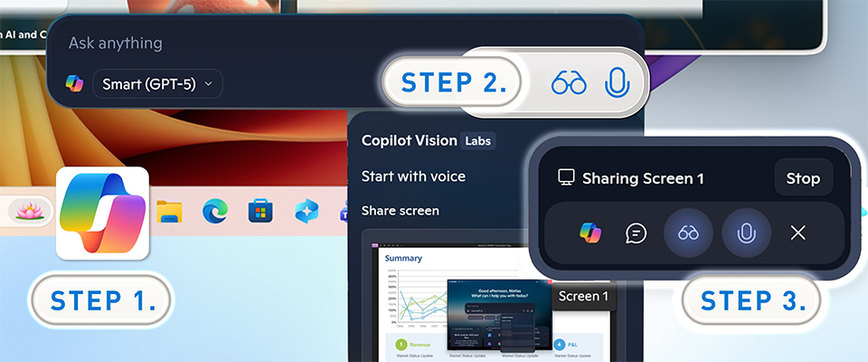Activate the microphone icon beside STEP 2
Screen dimensions: 868x362
[618, 83]
